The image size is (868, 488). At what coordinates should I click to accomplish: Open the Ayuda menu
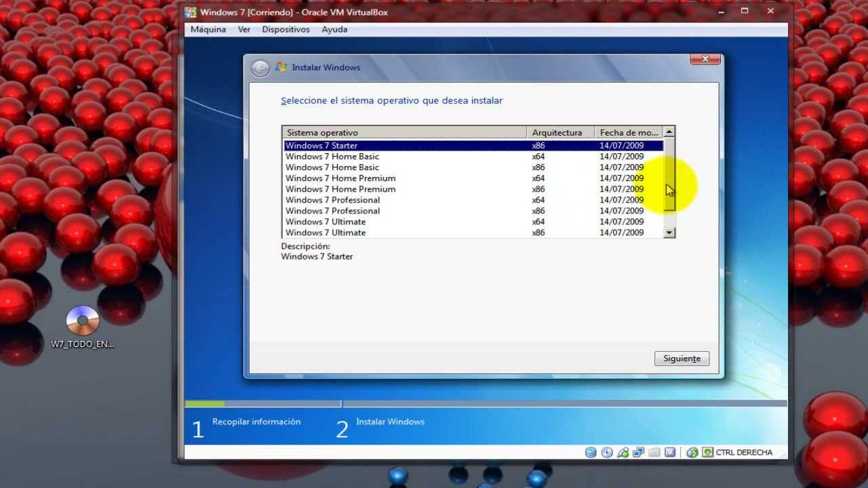pos(334,30)
